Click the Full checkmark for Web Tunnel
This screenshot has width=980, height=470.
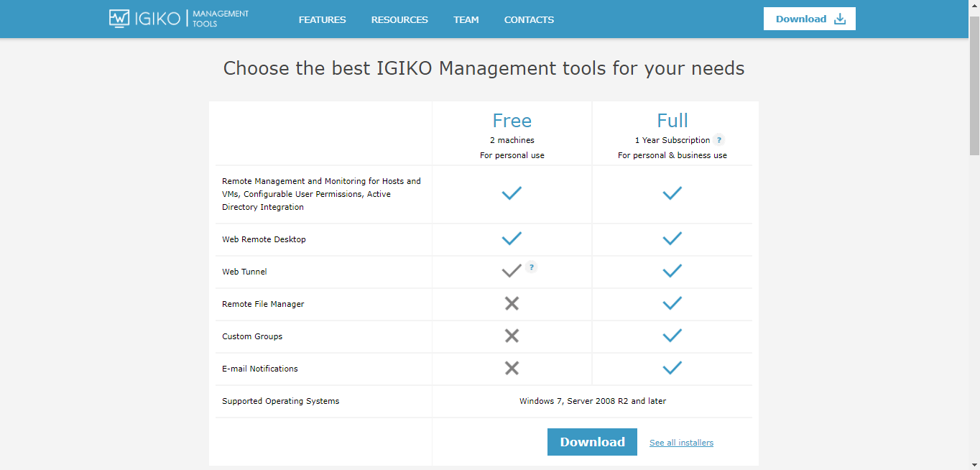pyautogui.click(x=672, y=271)
